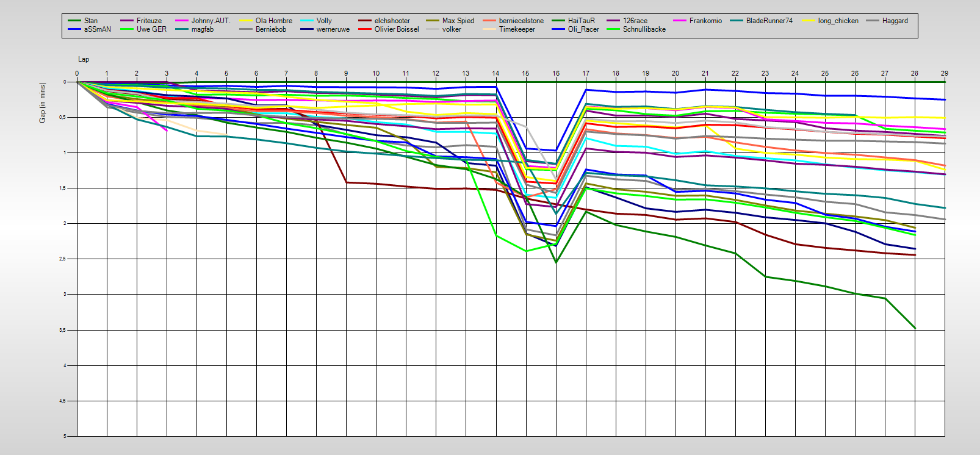Click the green color line beside Schnullibacke
The height and width of the screenshot is (455, 980).
click(613, 29)
